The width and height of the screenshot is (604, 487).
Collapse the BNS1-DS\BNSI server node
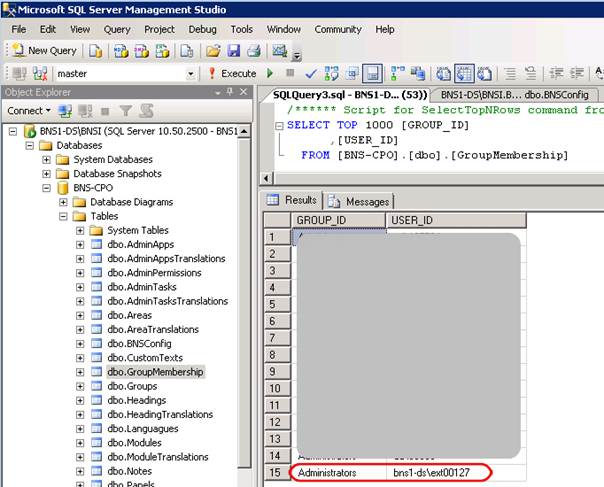point(13,132)
